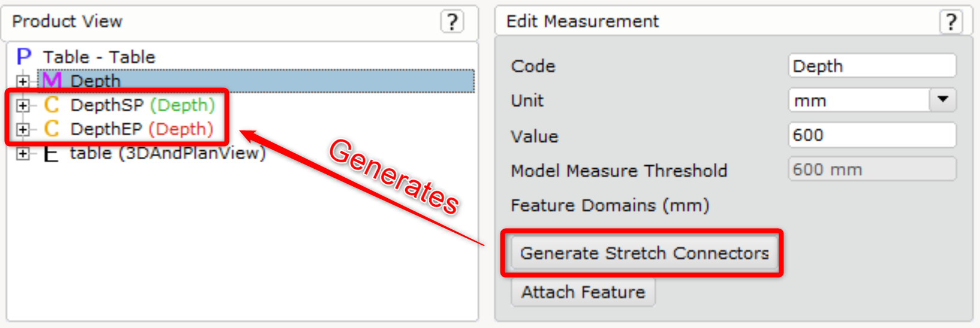Select Table - Table root item
The height and width of the screenshot is (328, 980).
(99, 57)
